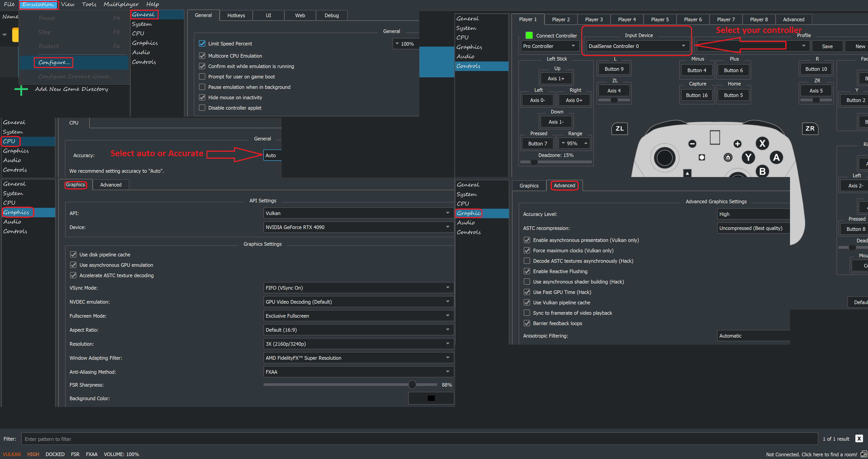Select Configure... in Emulation menu
Image resolution: width=868 pixels, height=459 pixels.
[x=54, y=62]
